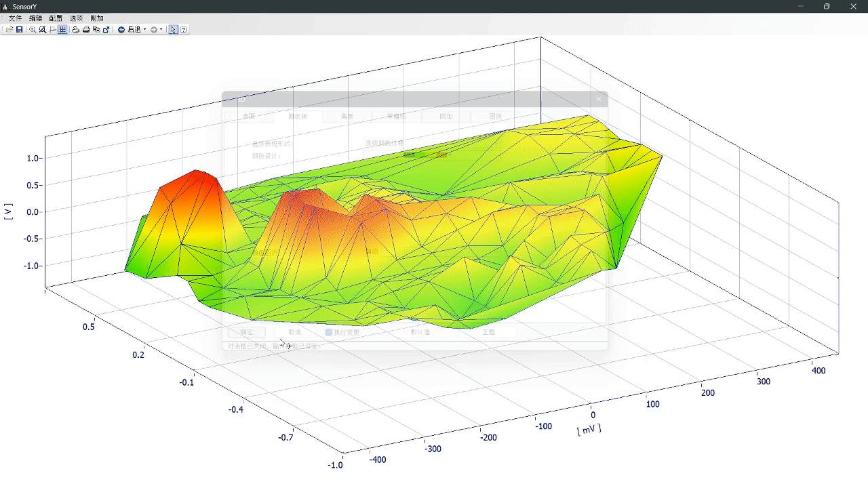
Task: Expand the 后退 history dropdown arrow
Action: (x=144, y=30)
